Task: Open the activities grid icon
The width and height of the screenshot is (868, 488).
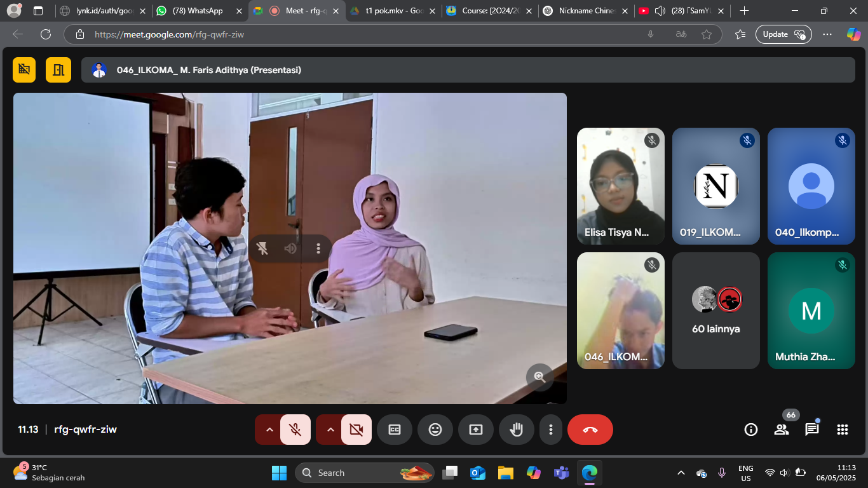Action: click(x=842, y=430)
